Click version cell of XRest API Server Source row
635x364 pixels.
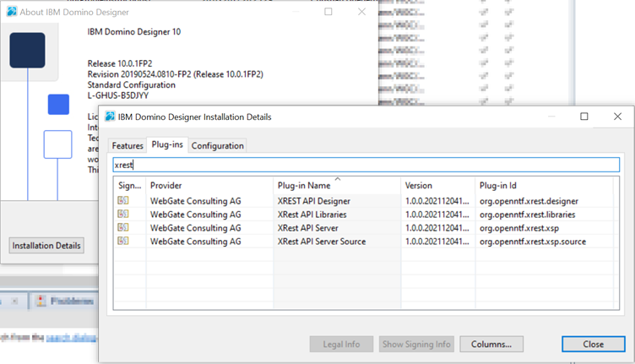click(x=437, y=242)
